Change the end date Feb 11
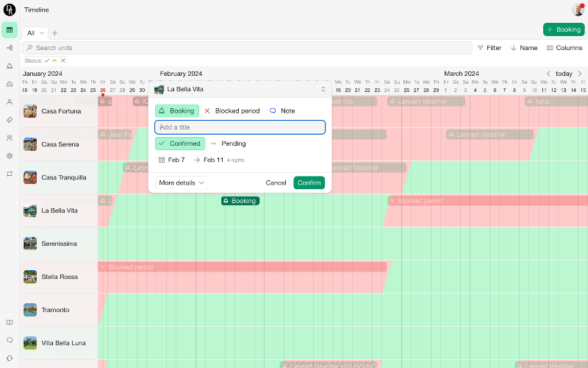This screenshot has width=588, height=368. (213, 160)
